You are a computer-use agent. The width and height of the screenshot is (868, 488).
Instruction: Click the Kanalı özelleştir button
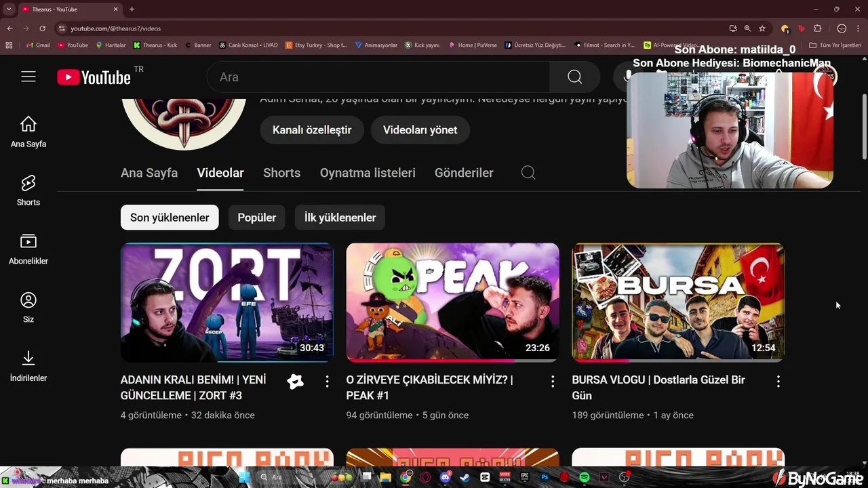coord(312,130)
